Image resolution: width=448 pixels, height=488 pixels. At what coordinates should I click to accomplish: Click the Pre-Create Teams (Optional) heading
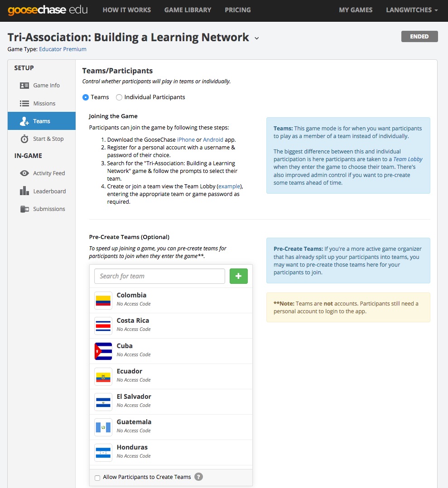coord(129,237)
